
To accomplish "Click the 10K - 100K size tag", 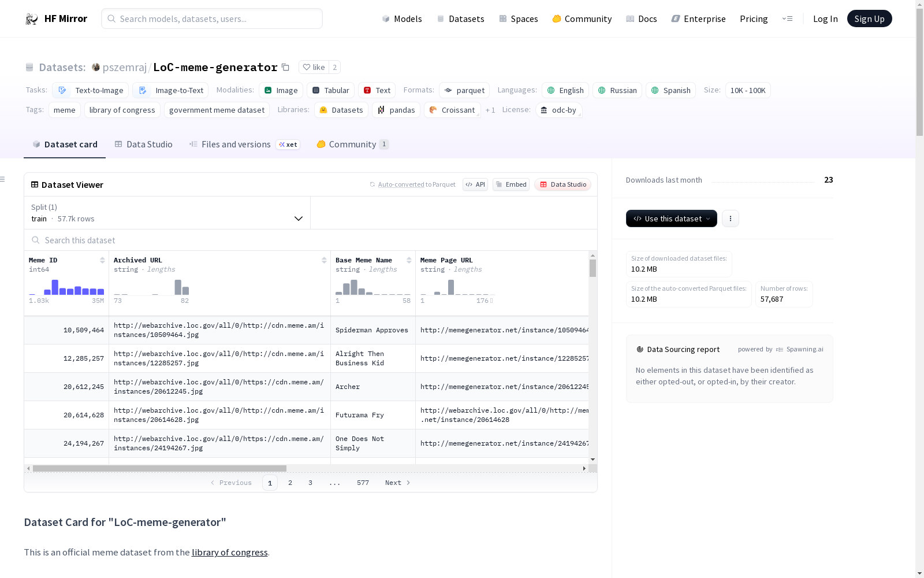I will click(748, 90).
